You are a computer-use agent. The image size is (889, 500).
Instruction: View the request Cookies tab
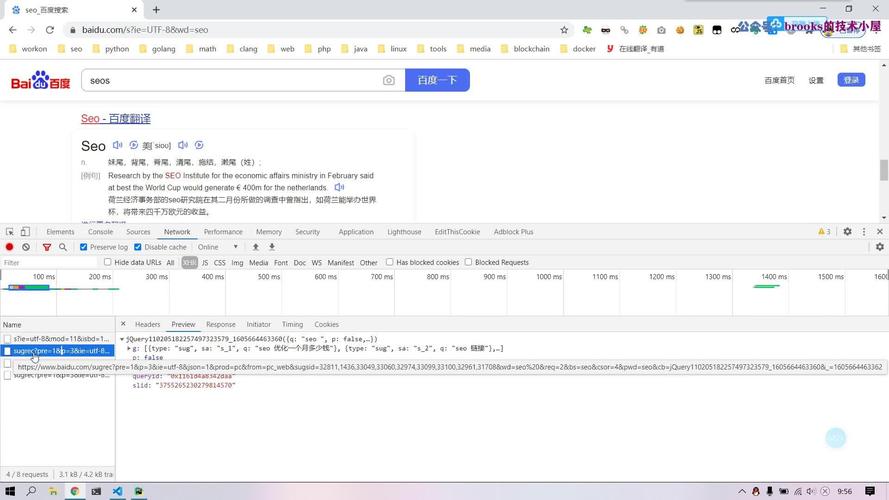327,324
